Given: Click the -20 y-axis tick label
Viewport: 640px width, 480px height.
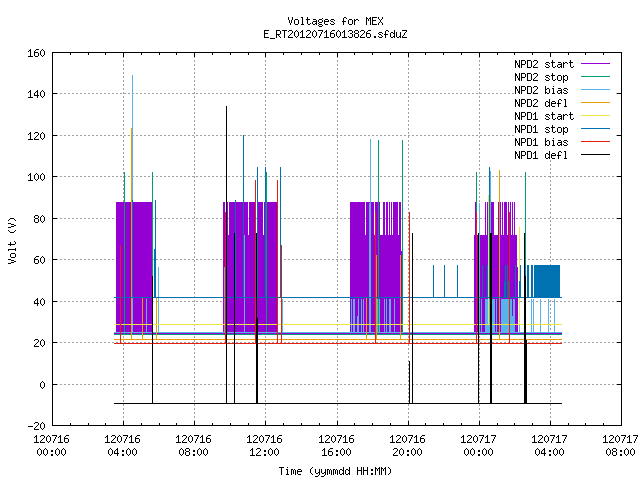Looking at the screenshot, I should 36,426.
